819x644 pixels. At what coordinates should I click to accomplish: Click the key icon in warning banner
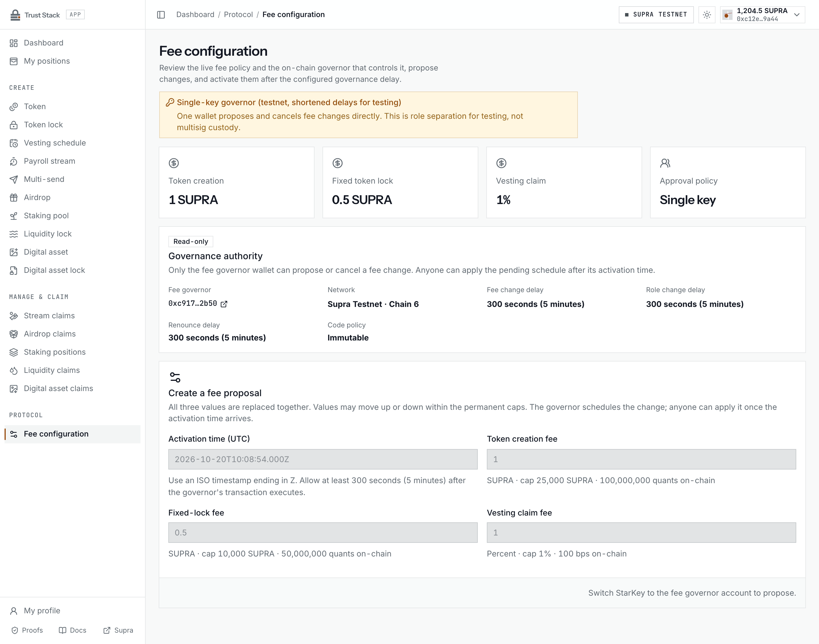point(170,103)
